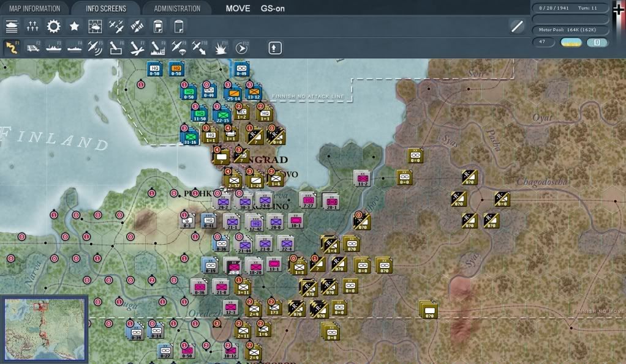Viewport: 626px width, 364px height.
Task: Select F10 air transfer mode
Action: (x=199, y=48)
